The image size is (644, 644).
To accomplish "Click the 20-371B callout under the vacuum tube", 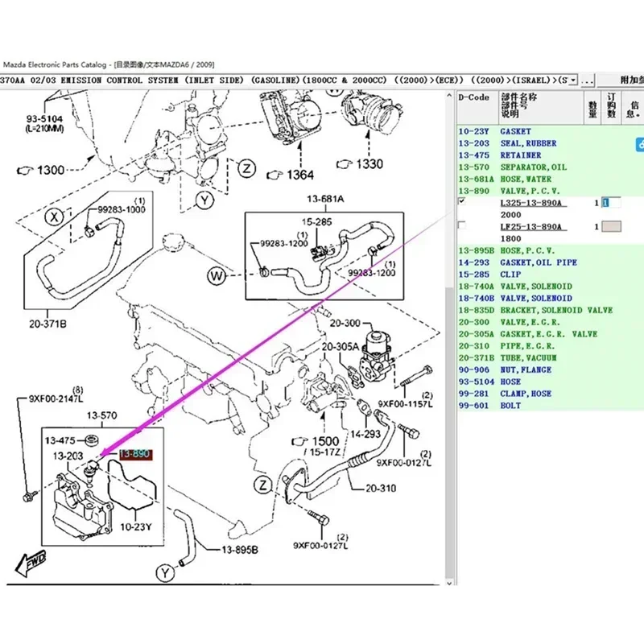I will [47, 324].
